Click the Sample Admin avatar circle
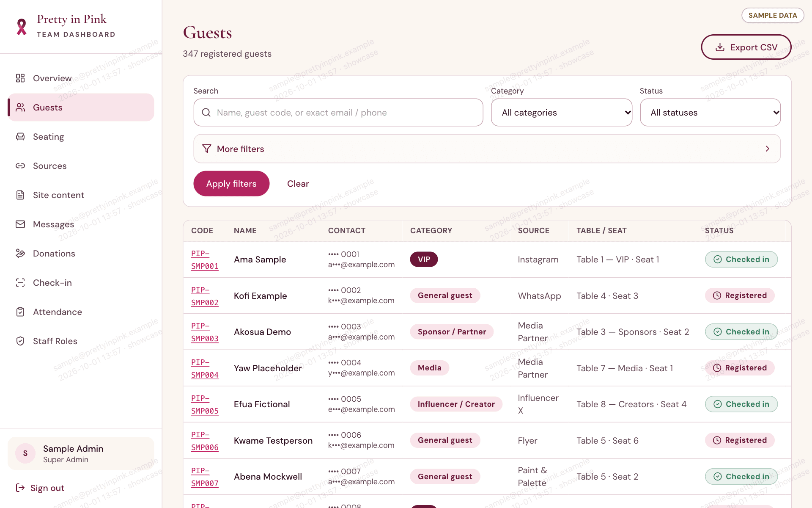 coord(25,453)
